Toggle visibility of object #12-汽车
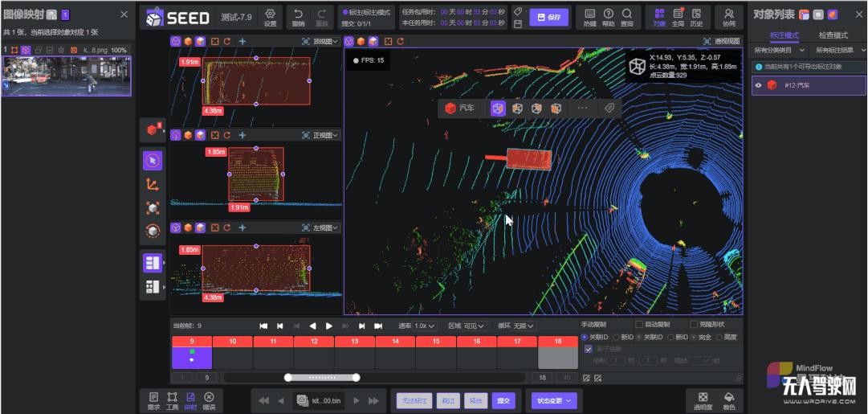The image size is (868, 414). (x=759, y=85)
